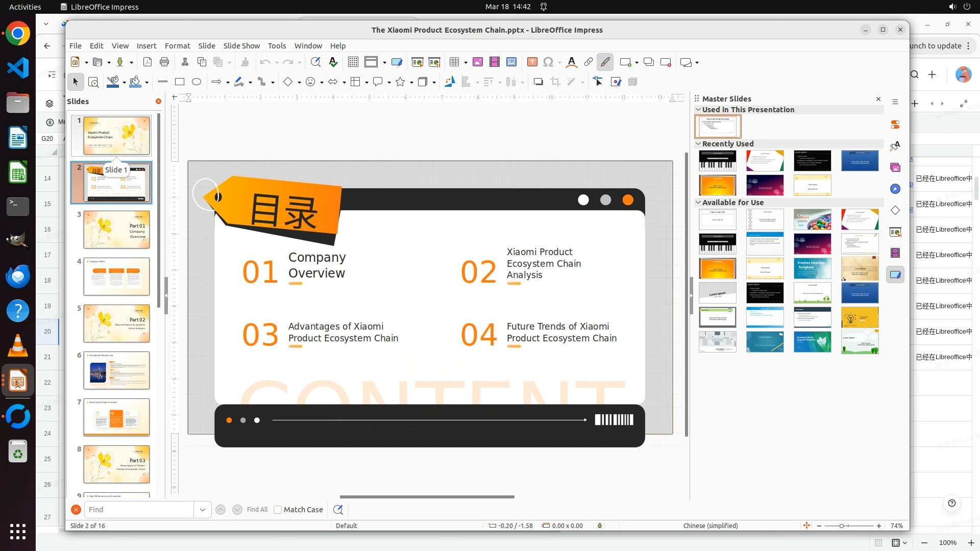Toggle the Master Slide view icon
The image size is (980, 551).
pos(397,62)
